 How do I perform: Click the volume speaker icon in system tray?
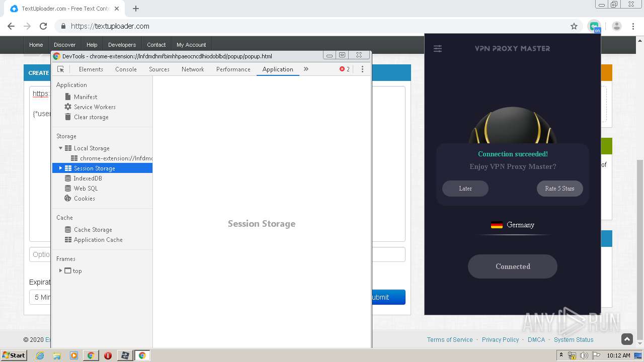(x=584, y=355)
